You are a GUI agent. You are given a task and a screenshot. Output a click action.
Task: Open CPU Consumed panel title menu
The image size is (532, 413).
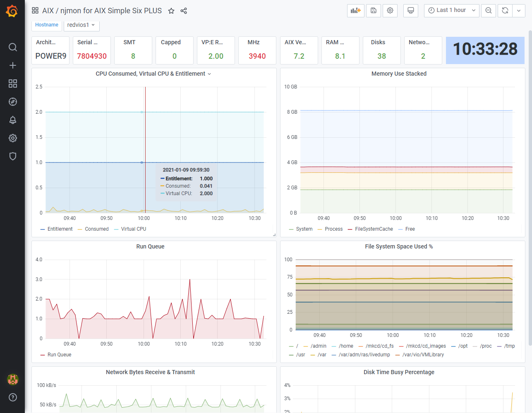[153, 74]
